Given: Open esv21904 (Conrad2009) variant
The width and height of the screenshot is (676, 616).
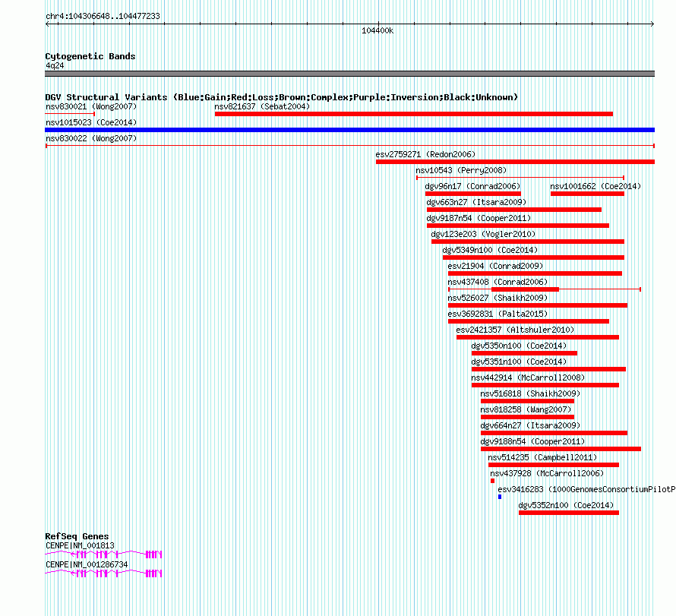Looking at the screenshot, I should pos(495,266).
